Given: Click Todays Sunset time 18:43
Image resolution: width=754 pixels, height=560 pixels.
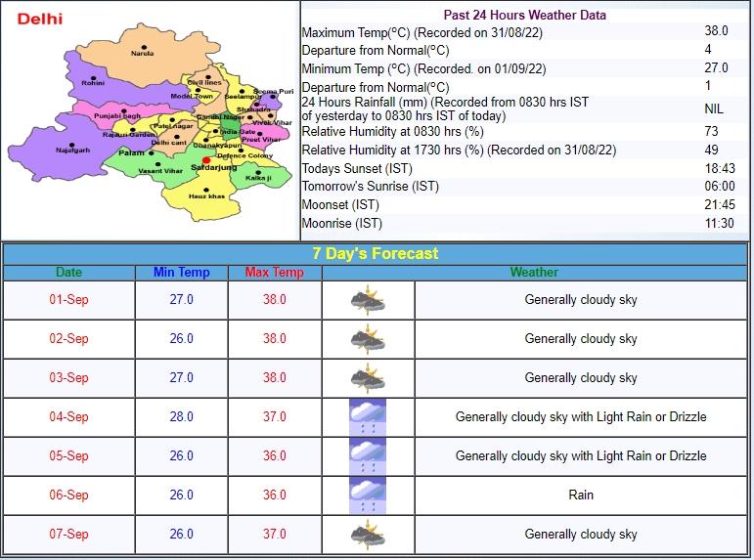Looking at the screenshot, I should point(720,168).
